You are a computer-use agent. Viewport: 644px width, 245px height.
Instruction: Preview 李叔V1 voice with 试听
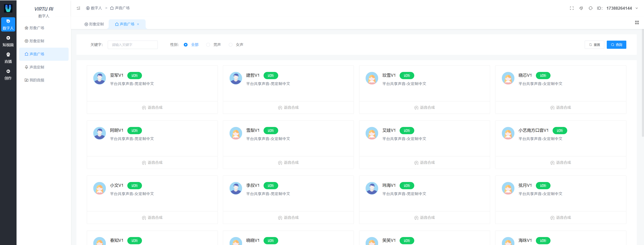pos(271,186)
